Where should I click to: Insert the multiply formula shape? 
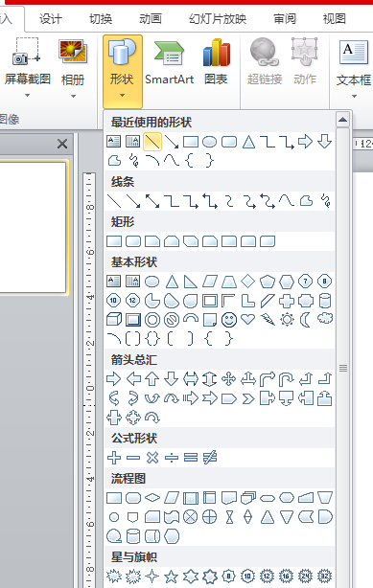(x=152, y=458)
